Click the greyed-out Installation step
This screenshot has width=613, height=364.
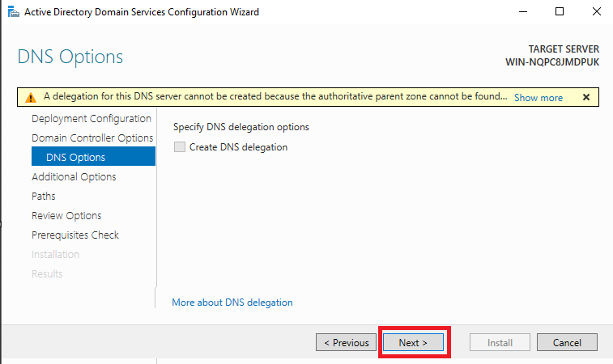coord(56,254)
